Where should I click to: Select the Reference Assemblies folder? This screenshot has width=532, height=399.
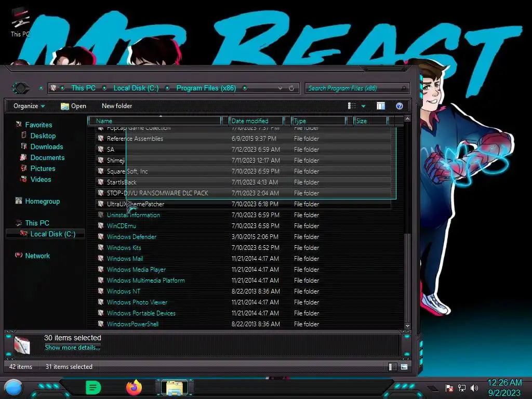pyautogui.click(x=243, y=138)
